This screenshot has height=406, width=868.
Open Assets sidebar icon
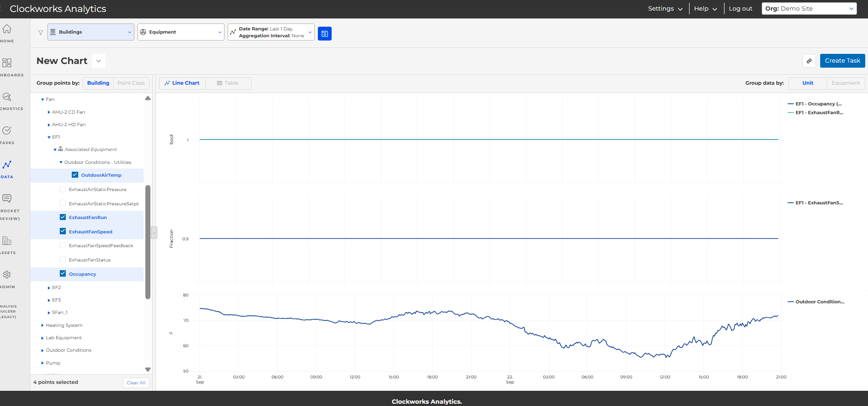[7, 240]
